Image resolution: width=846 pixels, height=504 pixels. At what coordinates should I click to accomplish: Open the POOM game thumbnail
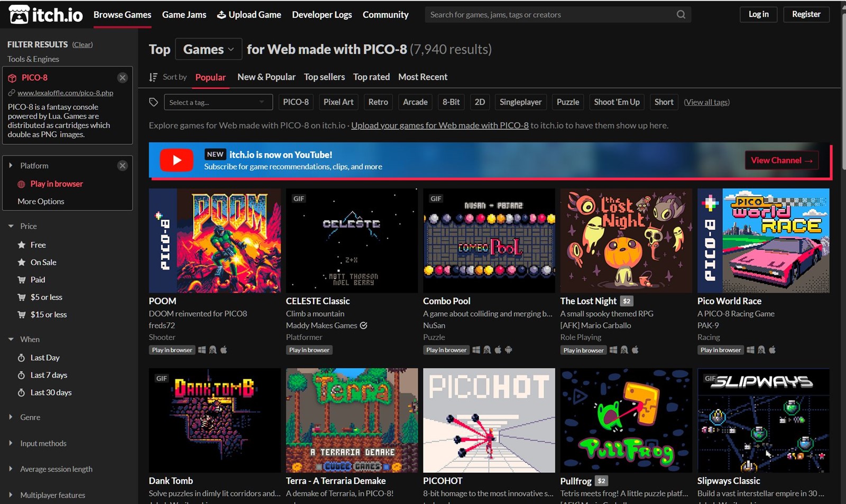click(215, 240)
